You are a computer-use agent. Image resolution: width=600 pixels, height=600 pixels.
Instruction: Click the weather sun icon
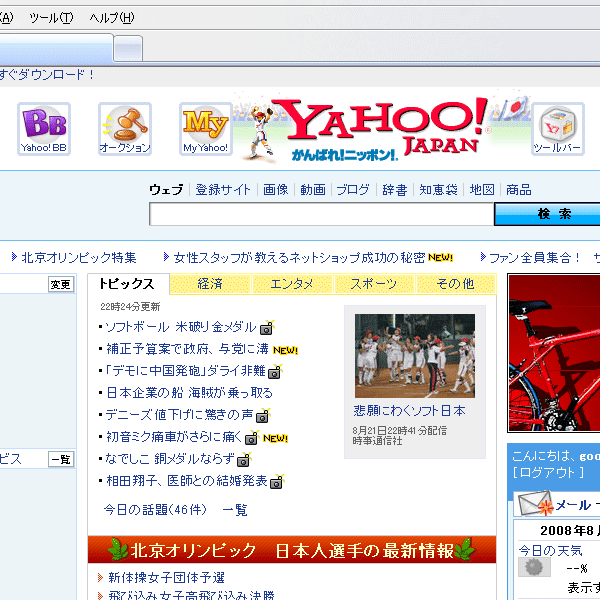pyautogui.click(x=534, y=567)
